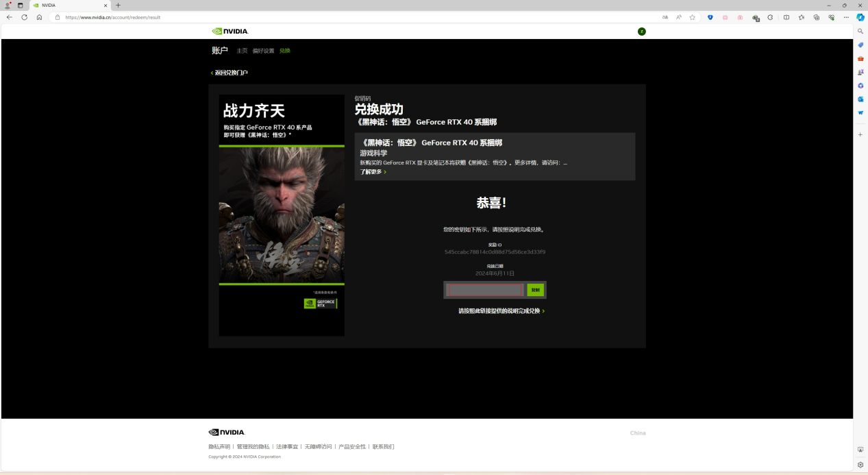
Task: Open the sidebar screenshot icon at bottom
Action: [x=860, y=450]
